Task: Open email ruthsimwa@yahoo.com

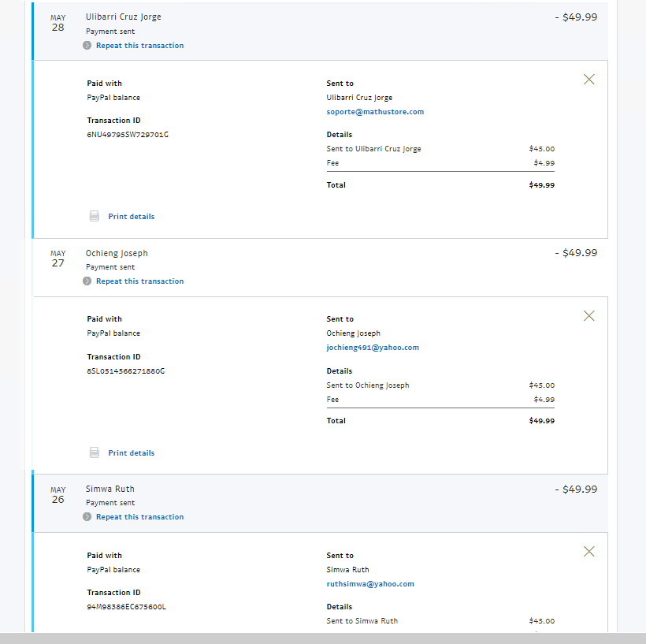Action: (370, 584)
